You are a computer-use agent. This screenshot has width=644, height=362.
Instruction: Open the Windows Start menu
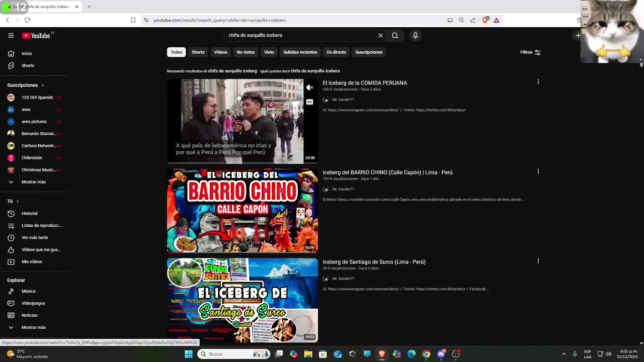pos(189,354)
